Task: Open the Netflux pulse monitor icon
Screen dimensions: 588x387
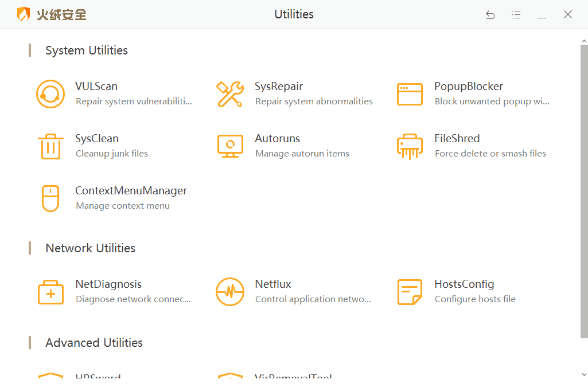Action: pos(230,292)
